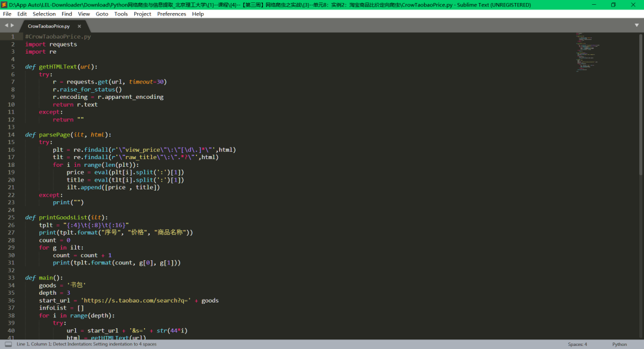Open the Spaces: 4 indentation selector

pyautogui.click(x=577, y=344)
